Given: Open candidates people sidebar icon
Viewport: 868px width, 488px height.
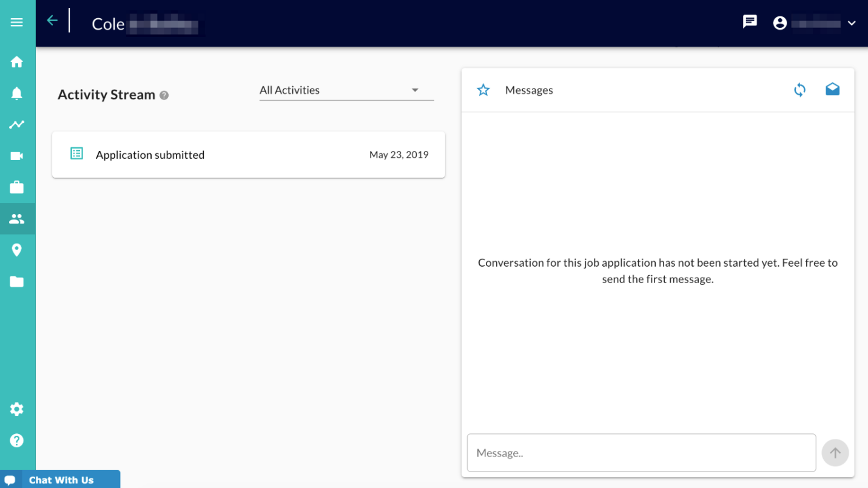Looking at the screenshot, I should tap(16, 219).
